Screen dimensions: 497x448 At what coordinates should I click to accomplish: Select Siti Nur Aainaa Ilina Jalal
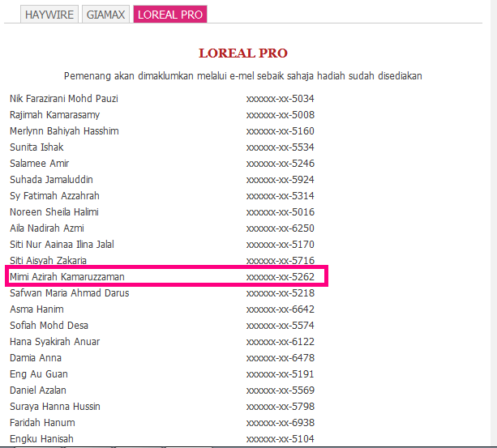(x=62, y=245)
